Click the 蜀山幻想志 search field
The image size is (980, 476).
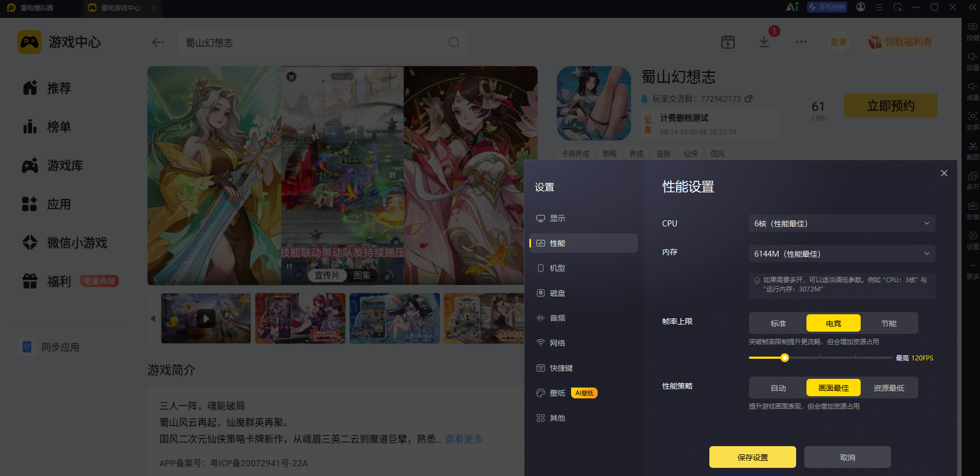tap(323, 42)
